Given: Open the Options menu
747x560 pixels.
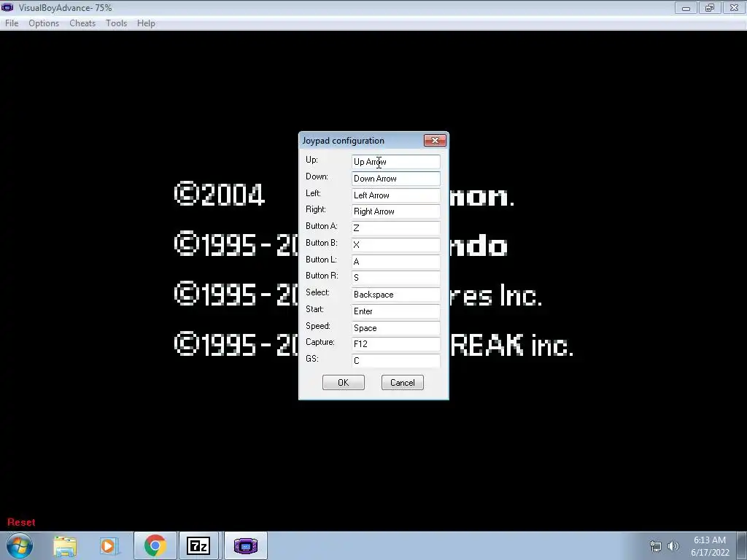Looking at the screenshot, I should 44,23.
